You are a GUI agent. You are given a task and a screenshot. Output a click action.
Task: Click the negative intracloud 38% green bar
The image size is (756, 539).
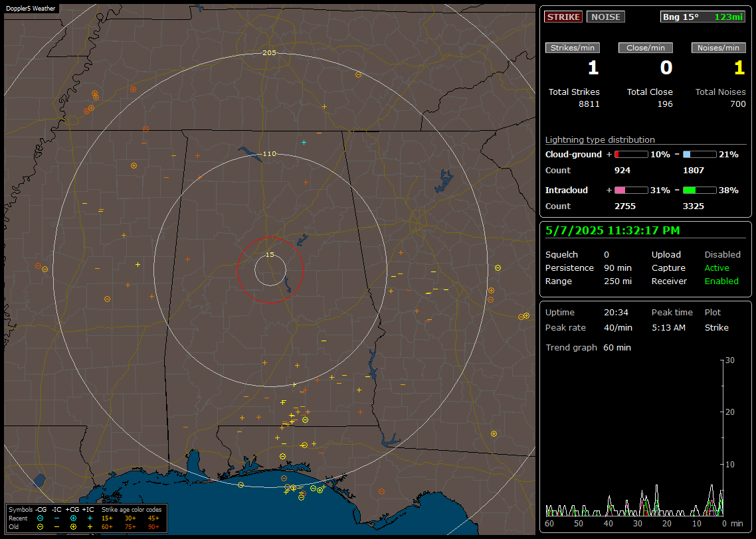tap(700, 191)
